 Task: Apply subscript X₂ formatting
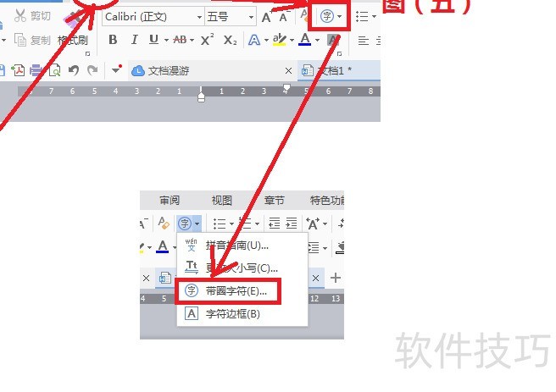(x=231, y=40)
